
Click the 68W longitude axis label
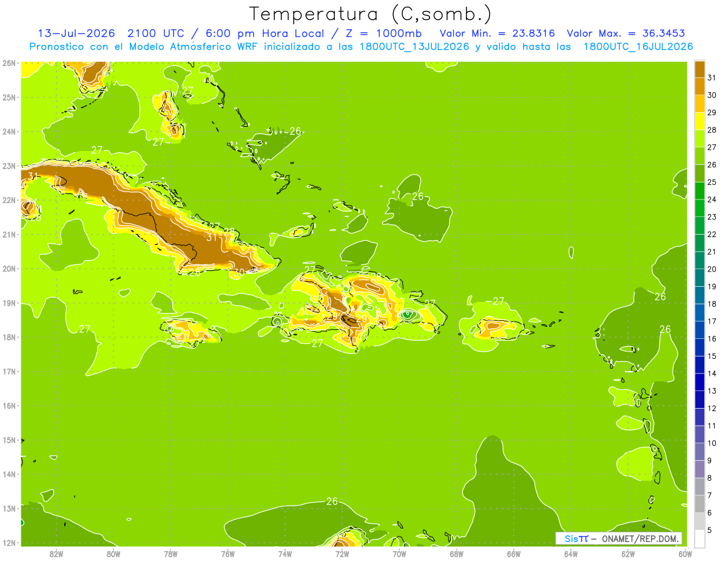[x=456, y=554]
